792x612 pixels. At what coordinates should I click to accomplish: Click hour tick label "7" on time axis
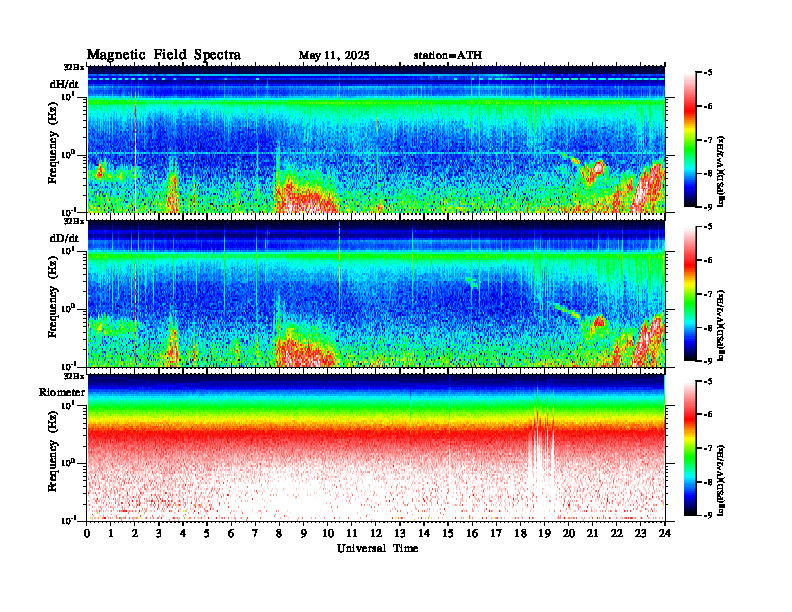click(x=255, y=533)
